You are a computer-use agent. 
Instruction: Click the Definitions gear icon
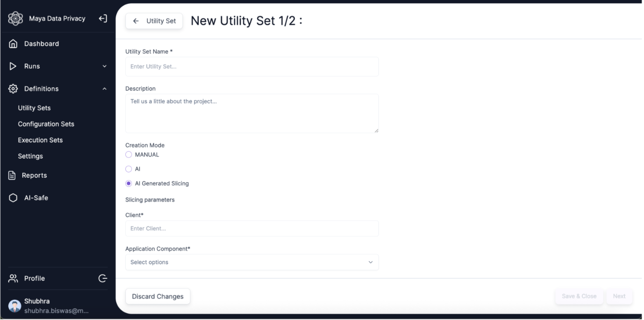coord(14,89)
